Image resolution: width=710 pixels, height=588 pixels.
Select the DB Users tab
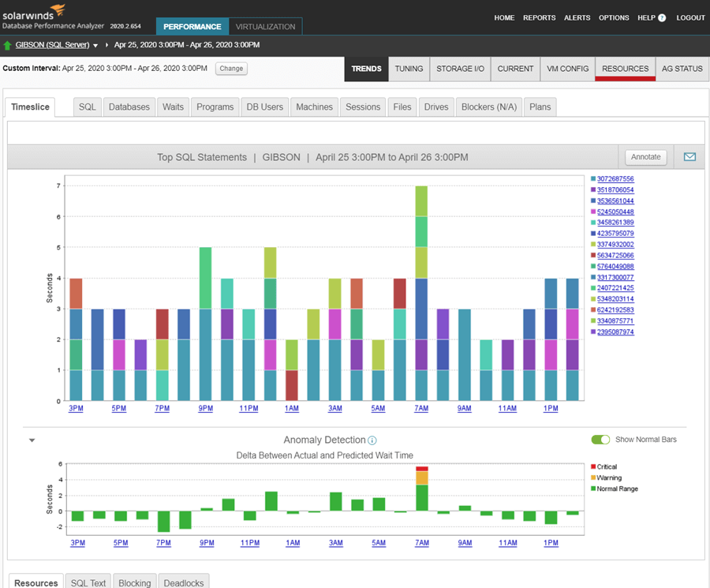coord(265,107)
